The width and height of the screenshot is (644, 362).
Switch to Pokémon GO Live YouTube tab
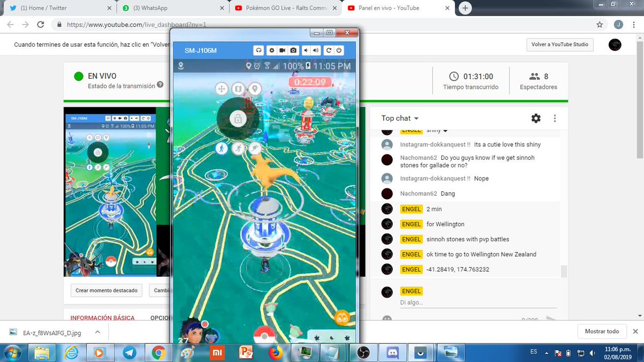pos(284,8)
